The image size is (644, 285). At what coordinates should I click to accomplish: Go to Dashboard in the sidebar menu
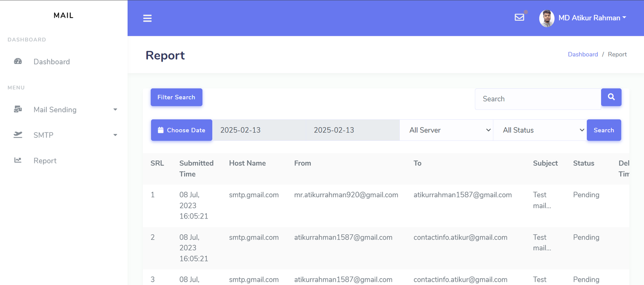(x=52, y=62)
